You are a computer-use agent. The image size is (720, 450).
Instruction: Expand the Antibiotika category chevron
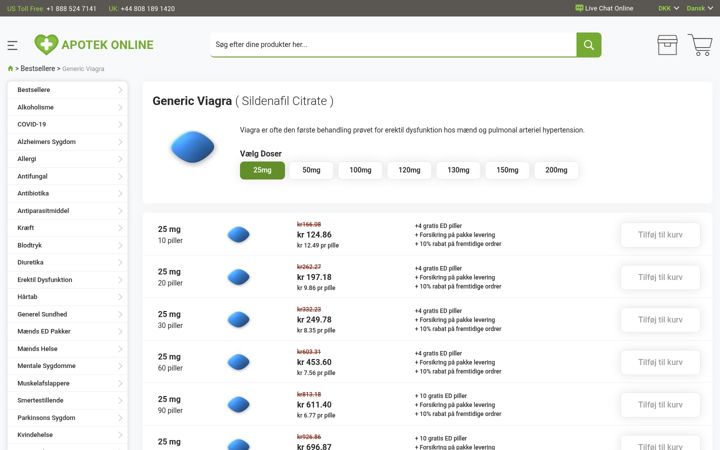pos(120,193)
